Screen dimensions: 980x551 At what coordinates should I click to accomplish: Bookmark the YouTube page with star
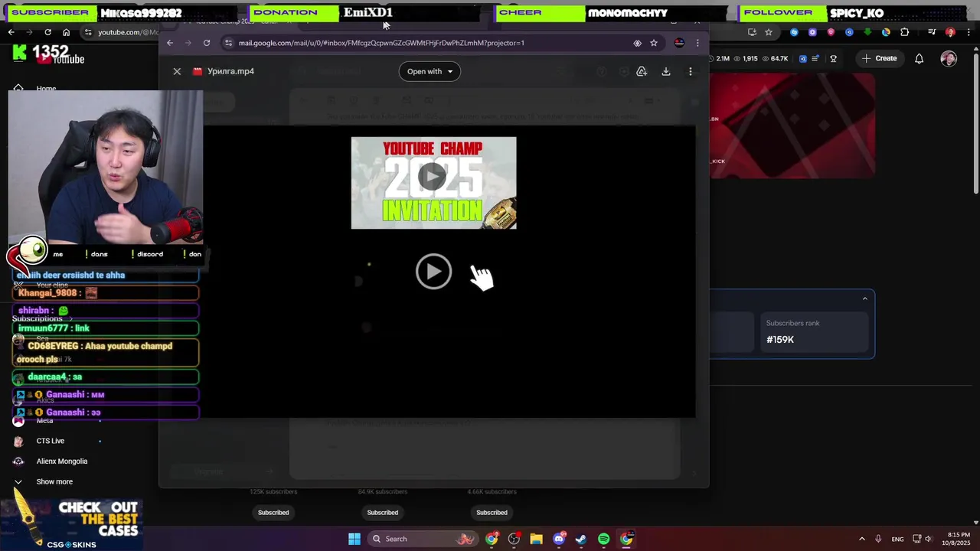pos(769,32)
